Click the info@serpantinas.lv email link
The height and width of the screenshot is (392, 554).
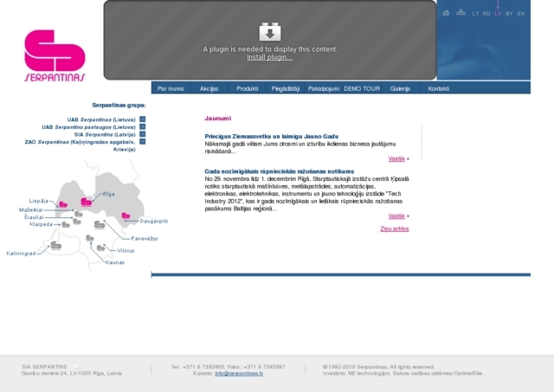click(239, 373)
